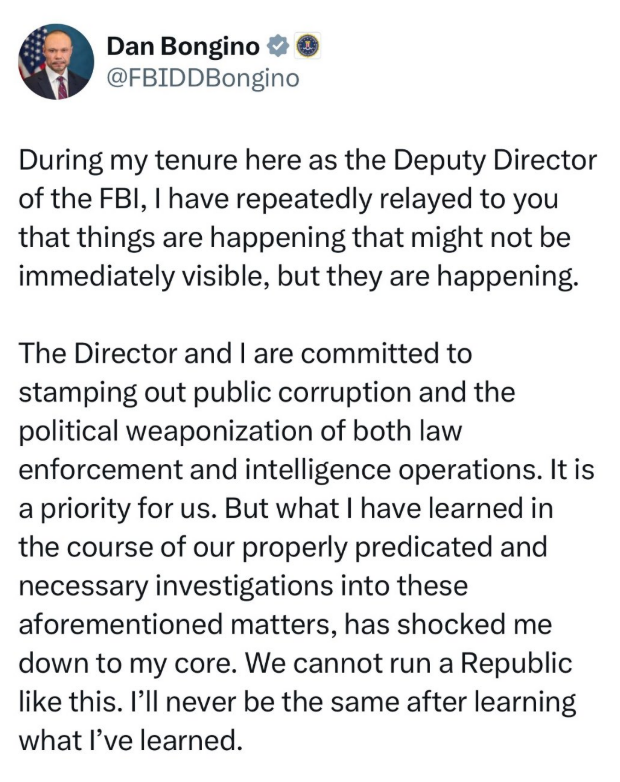Screen dimensions: 620x782
Task: Click the blue verified checkmark badge
Action: point(283,46)
